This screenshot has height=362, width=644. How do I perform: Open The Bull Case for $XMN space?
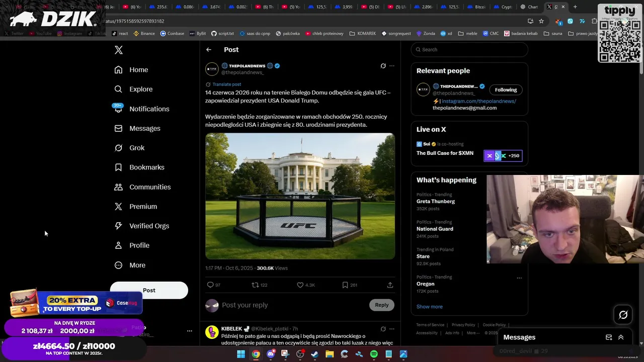(445, 153)
